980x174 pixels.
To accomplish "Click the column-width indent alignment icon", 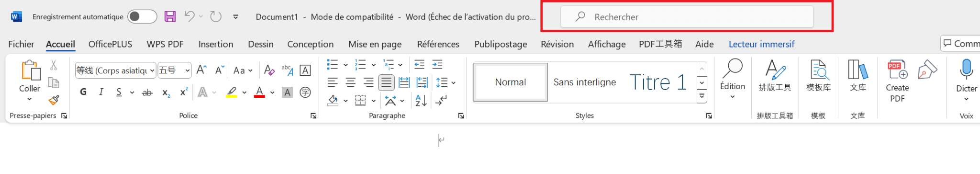I will (x=422, y=82).
